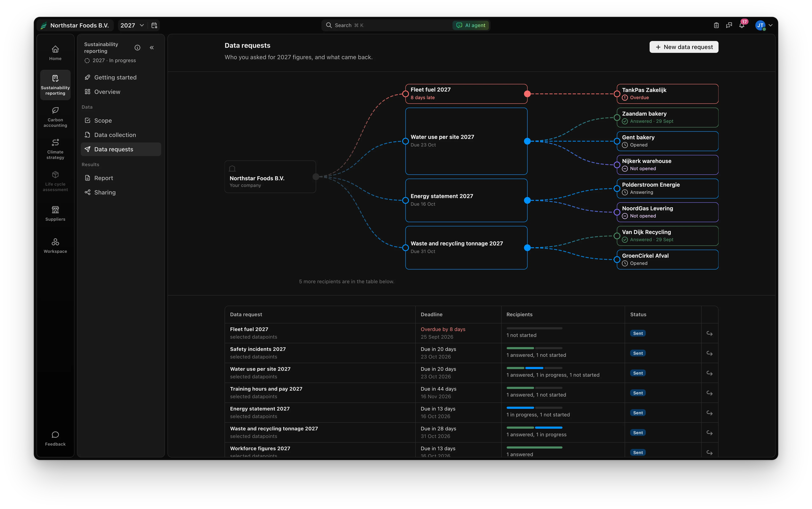
Task: Open the Suppliers section
Action: (x=55, y=213)
